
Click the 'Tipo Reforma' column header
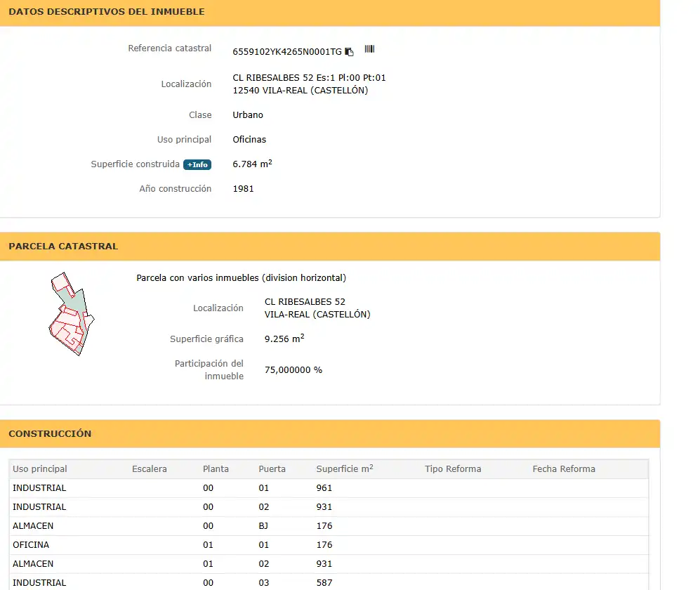click(453, 469)
